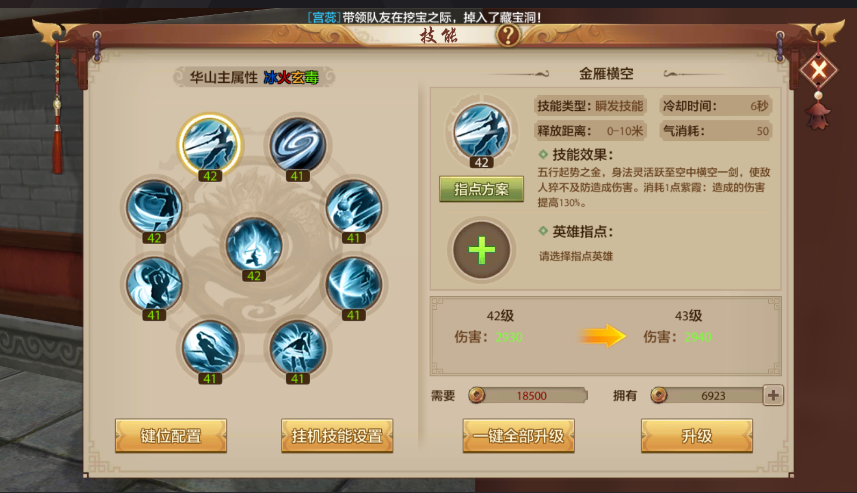Select the bottom-right level 41 burst skill
This screenshot has width=857, height=493.
pos(297,348)
